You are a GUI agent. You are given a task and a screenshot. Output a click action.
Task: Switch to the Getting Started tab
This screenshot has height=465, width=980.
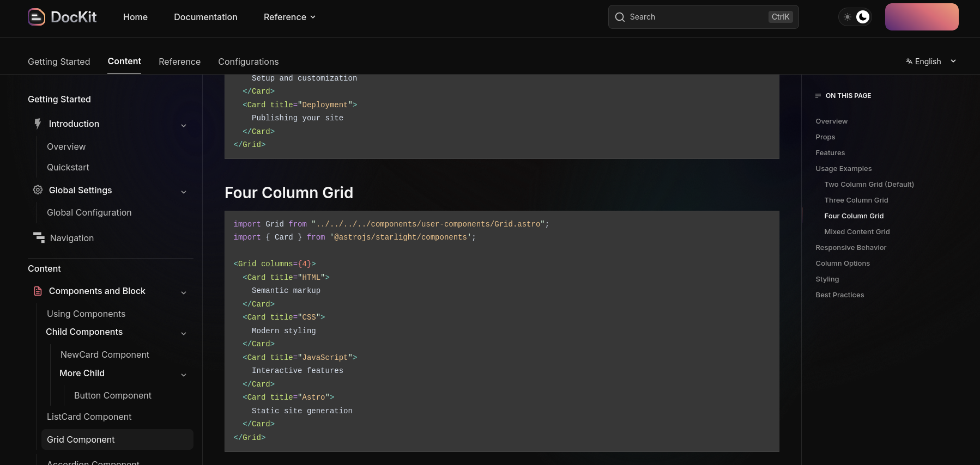(59, 62)
